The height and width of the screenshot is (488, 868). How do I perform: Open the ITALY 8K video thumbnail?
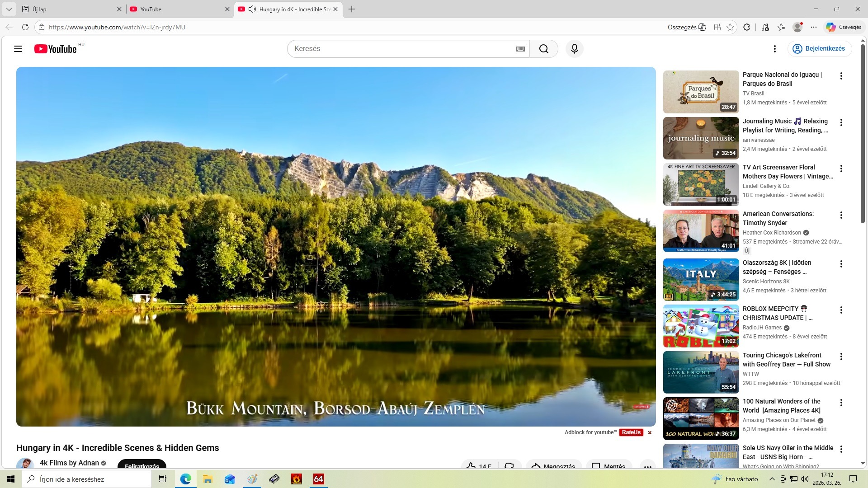[x=701, y=280]
